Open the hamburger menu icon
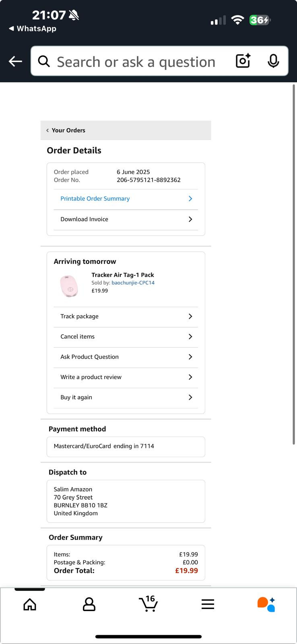Image resolution: width=297 pixels, height=644 pixels. click(208, 604)
